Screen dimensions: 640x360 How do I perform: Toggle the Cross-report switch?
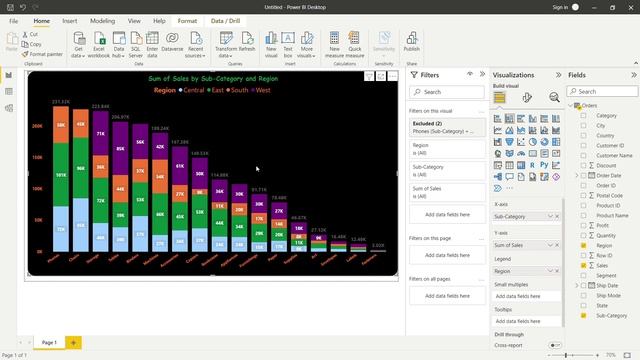point(554,345)
